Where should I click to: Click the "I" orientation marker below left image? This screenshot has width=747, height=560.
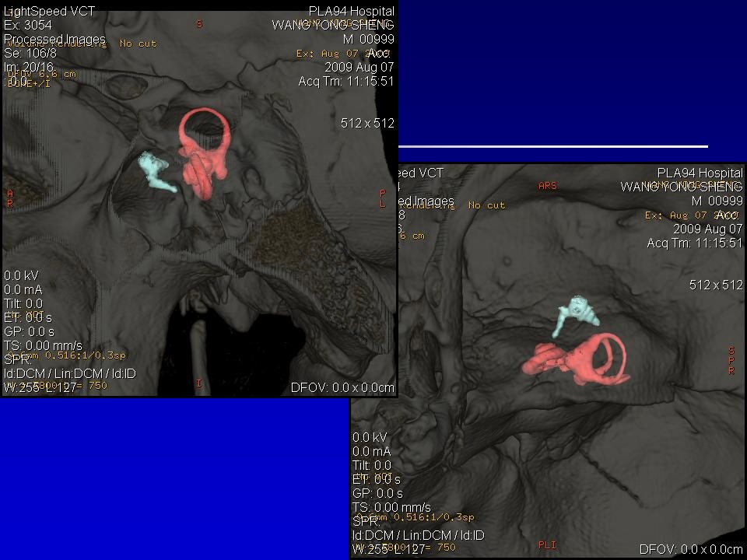(x=198, y=383)
